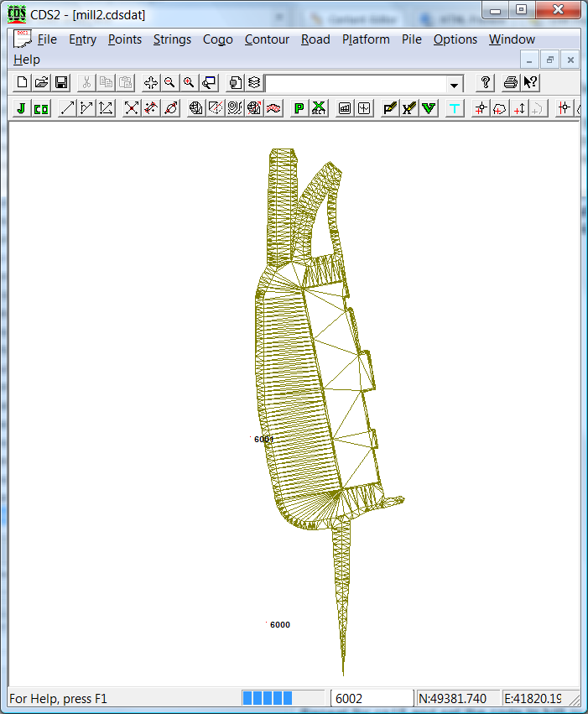Click the context help arrow question icon
The image size is (588, 714).
pyautogui.click(x=531, y=82)
